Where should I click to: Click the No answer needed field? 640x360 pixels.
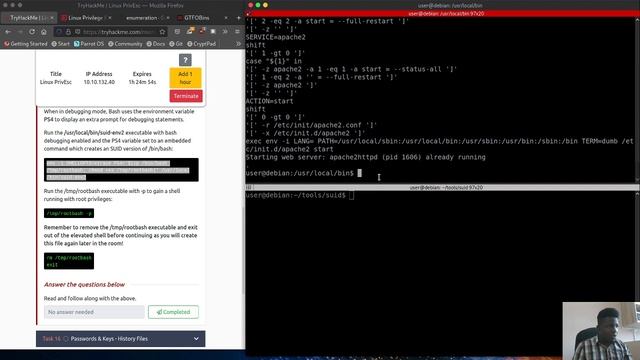[x=94, y=312]
